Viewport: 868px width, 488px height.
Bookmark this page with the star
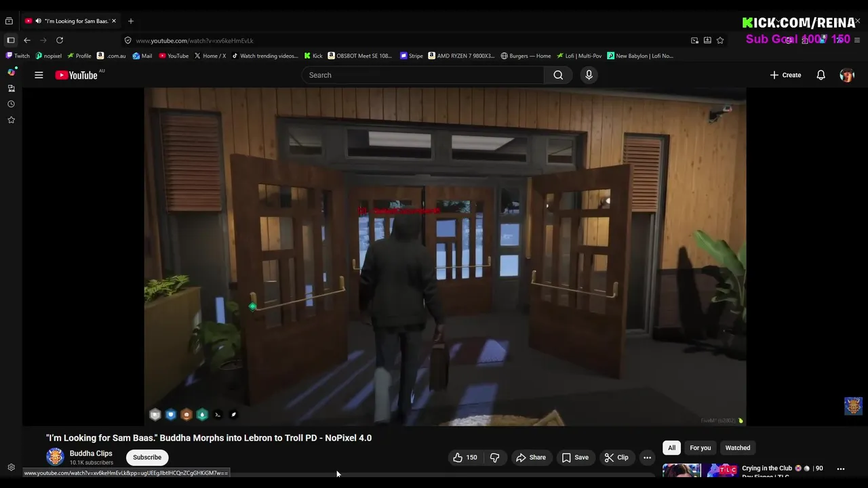pos(720,41)
